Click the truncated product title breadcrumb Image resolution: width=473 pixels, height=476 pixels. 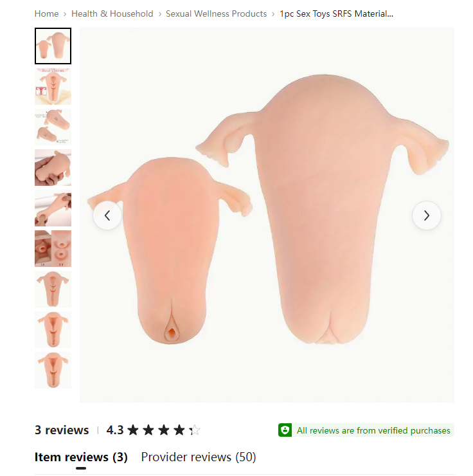(x=336, y=14)
